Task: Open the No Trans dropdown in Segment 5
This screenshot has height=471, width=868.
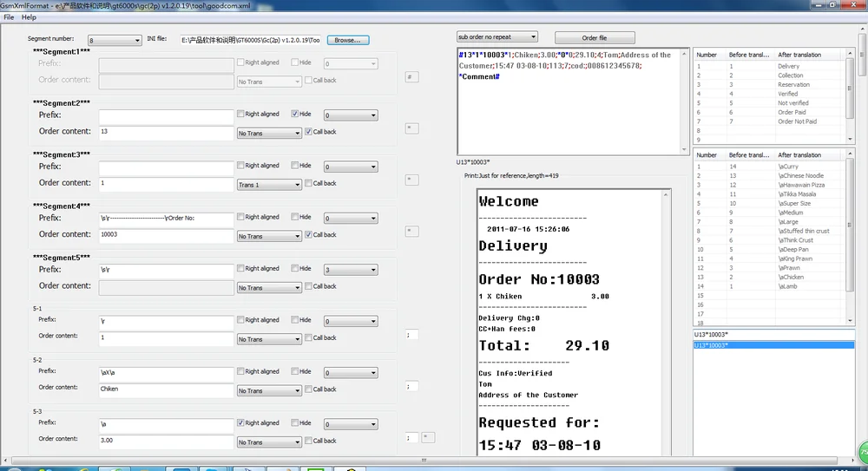Action: (269, 288)
